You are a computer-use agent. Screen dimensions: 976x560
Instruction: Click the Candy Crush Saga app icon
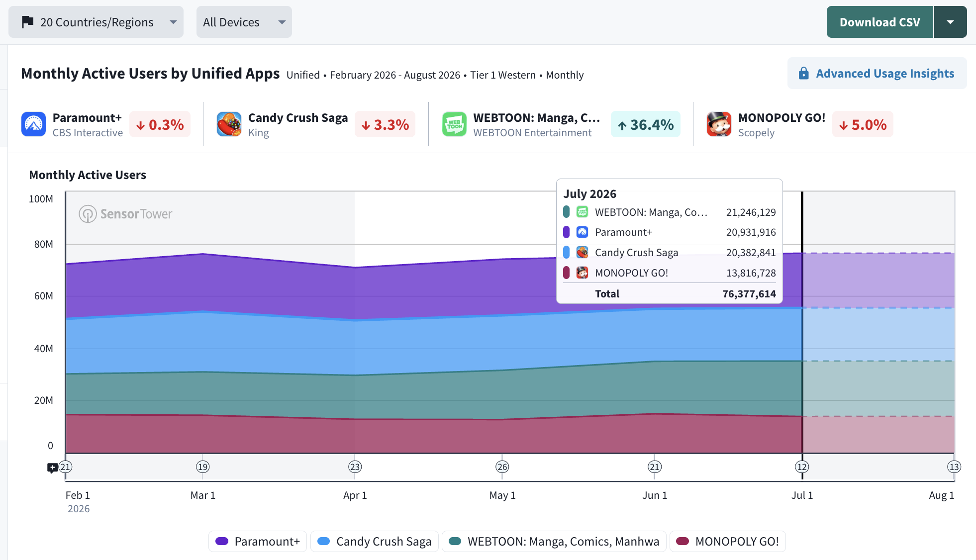229,124
